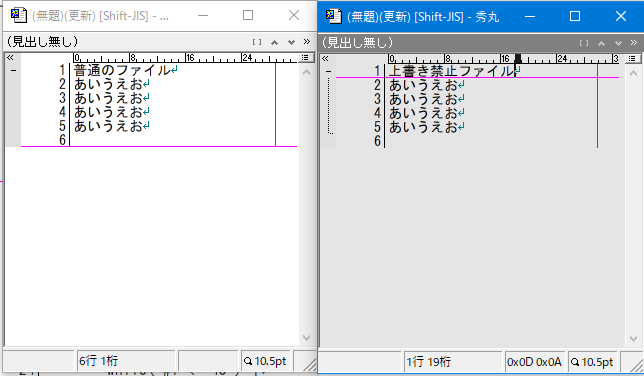The image size is (644, 376).
Task: Click outline bracket icon in left window heading bar
Action: pyautogui.click(x=257, y=42)
